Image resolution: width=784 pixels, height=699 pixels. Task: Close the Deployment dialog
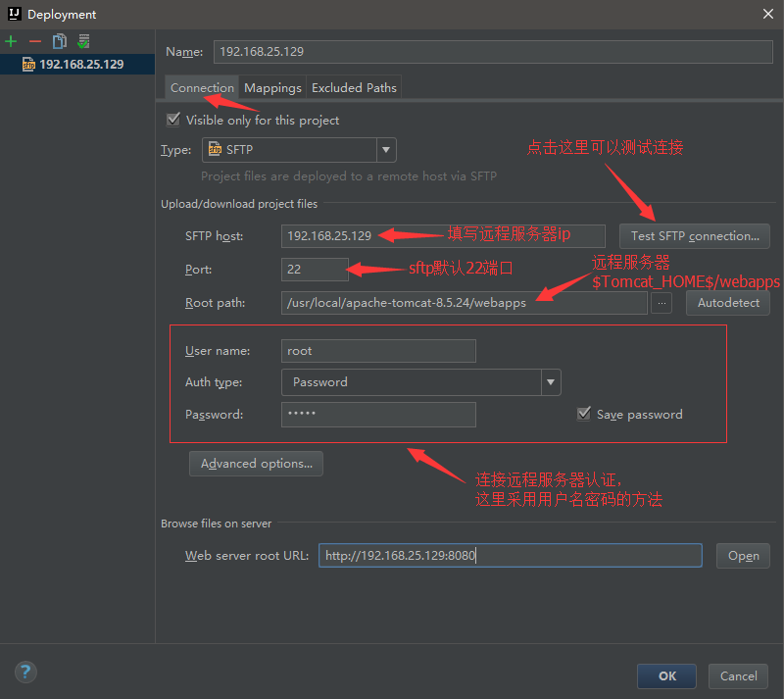pos(768,14)
